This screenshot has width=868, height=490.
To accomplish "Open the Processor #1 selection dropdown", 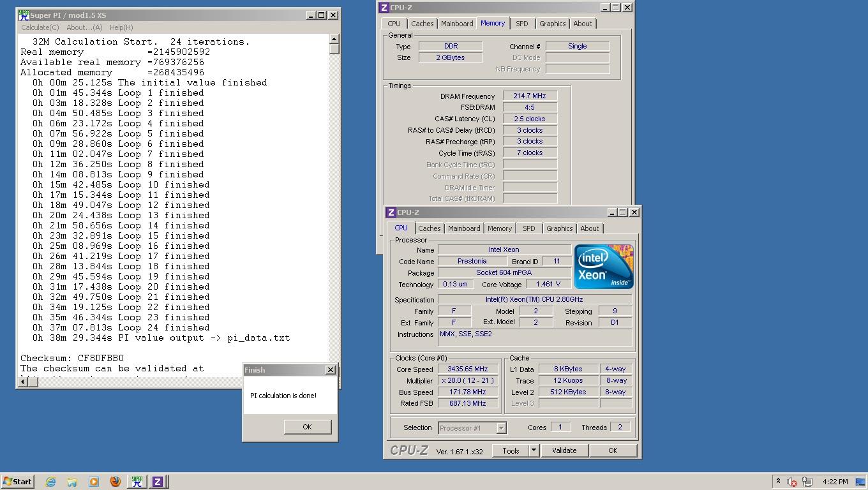I will coord(472,428).
